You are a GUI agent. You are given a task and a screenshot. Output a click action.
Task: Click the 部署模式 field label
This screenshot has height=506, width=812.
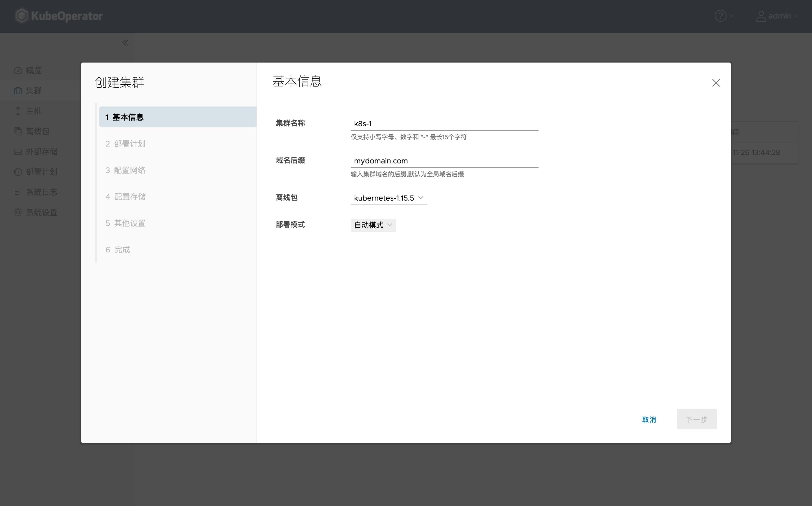290,225
